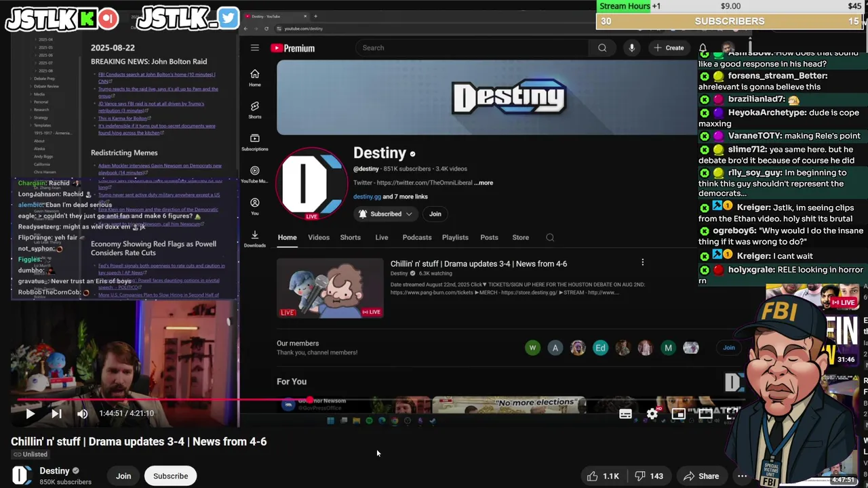The image size is (868, 488).
Task: Close the Destiny - YouTube browser tab
Action: [x=304, y=16]
